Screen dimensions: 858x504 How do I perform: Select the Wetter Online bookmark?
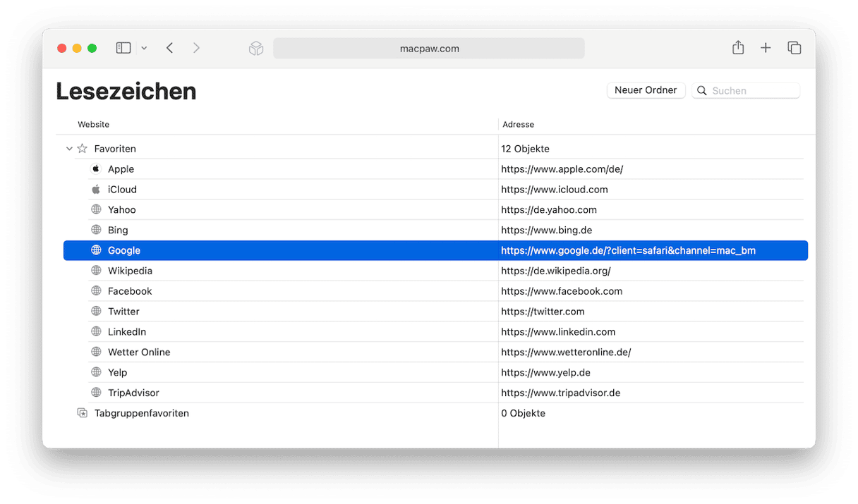pos(139,352)
